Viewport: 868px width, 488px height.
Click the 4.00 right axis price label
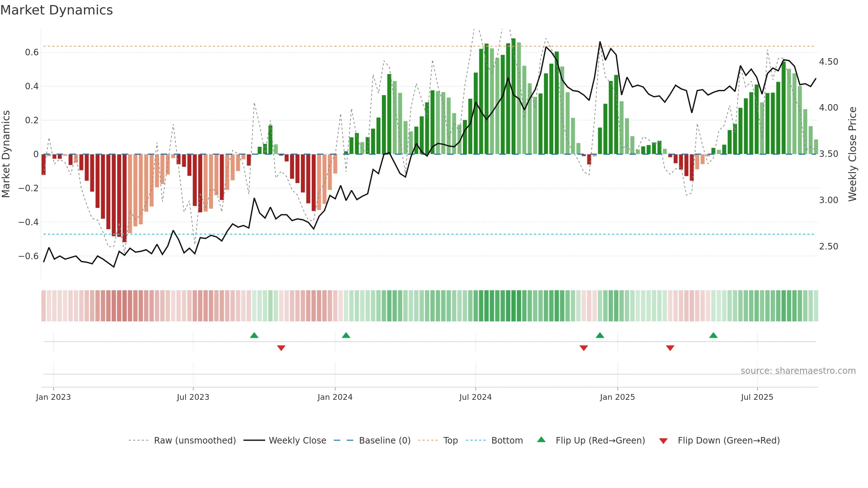click(829, 108)
